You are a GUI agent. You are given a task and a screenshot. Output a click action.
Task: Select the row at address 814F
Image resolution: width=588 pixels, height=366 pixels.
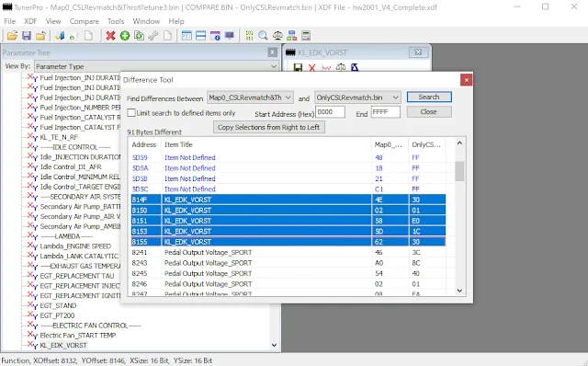(288, 200)
